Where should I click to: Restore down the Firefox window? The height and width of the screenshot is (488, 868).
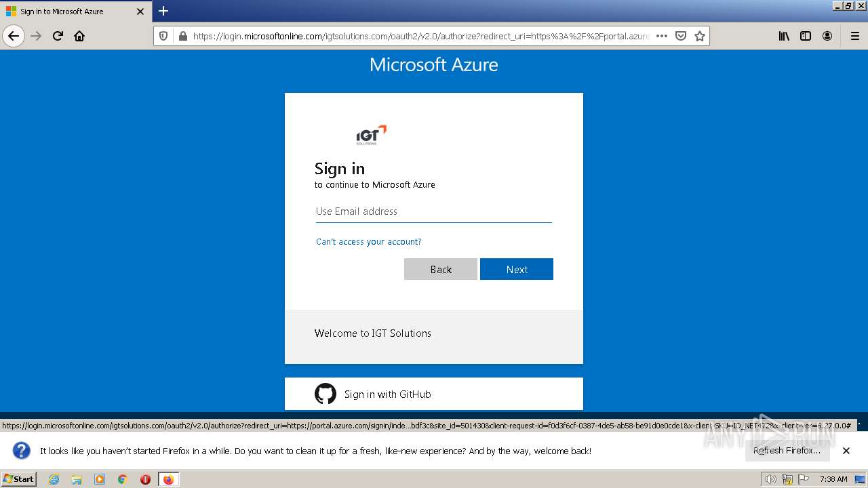[849, 5]
